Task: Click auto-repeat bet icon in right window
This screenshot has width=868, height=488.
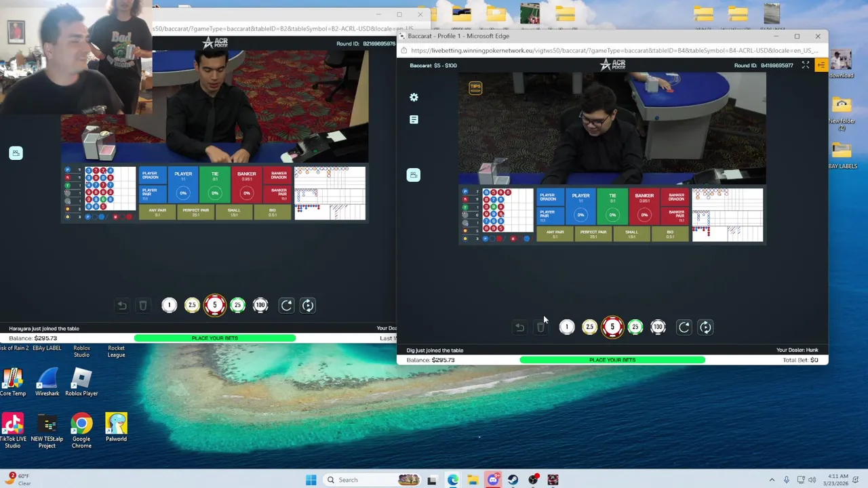Action: coord(706,327)
